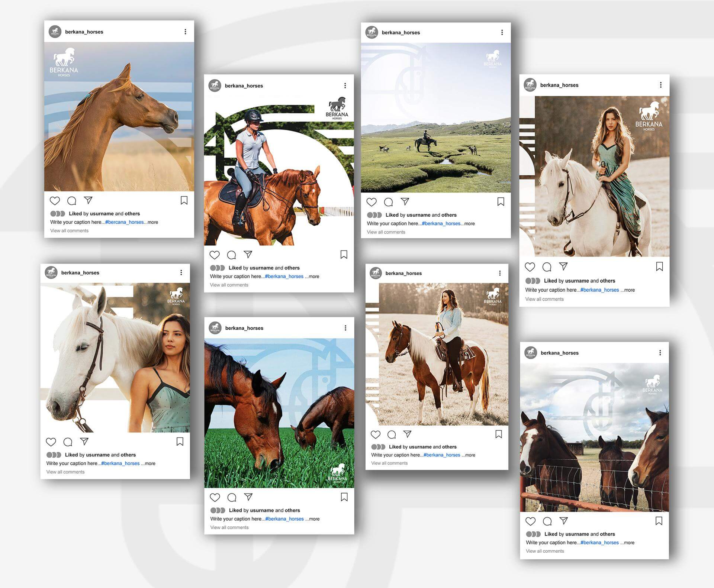The width and height of the screenshot is (714, 588).
Task: Open three-dot menu on helmeted rider post
Action: [x=345, y=85]
